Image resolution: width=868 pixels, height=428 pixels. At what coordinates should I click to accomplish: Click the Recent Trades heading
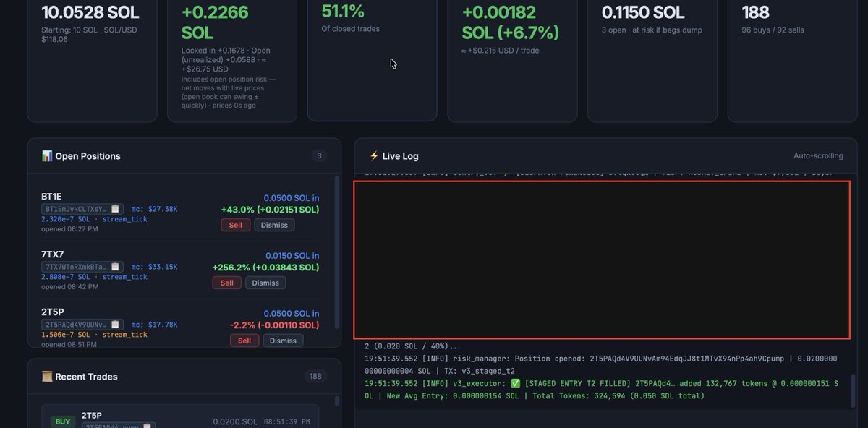point(86,377)
